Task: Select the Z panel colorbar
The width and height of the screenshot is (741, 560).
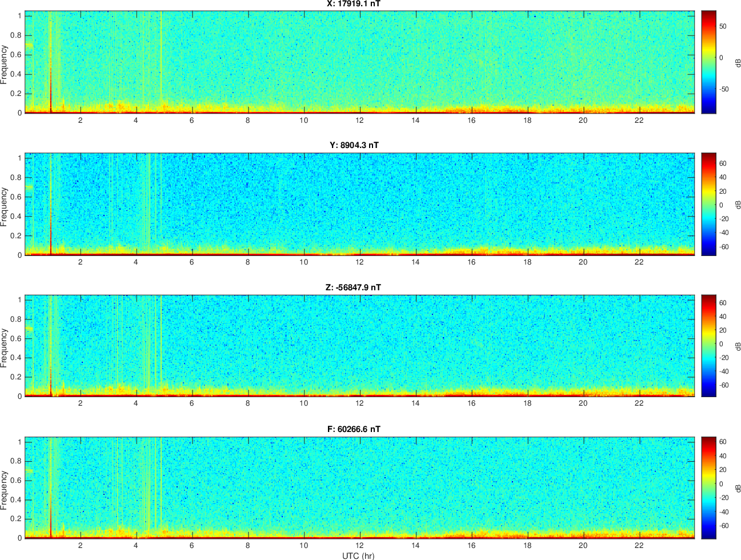Action: pos(708,346)
